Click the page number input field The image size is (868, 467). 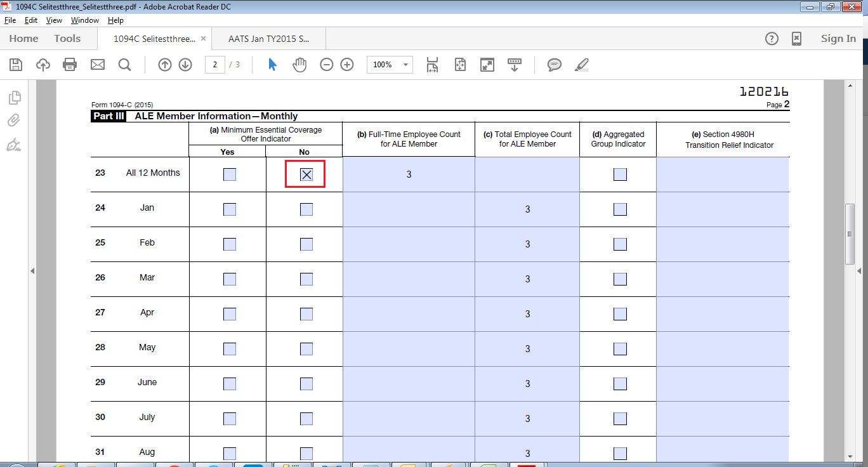click(x=215, y=65)
